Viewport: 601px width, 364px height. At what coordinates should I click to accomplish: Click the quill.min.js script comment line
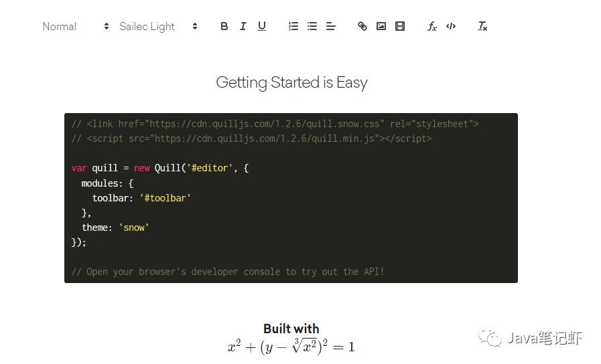pos(251,139)
